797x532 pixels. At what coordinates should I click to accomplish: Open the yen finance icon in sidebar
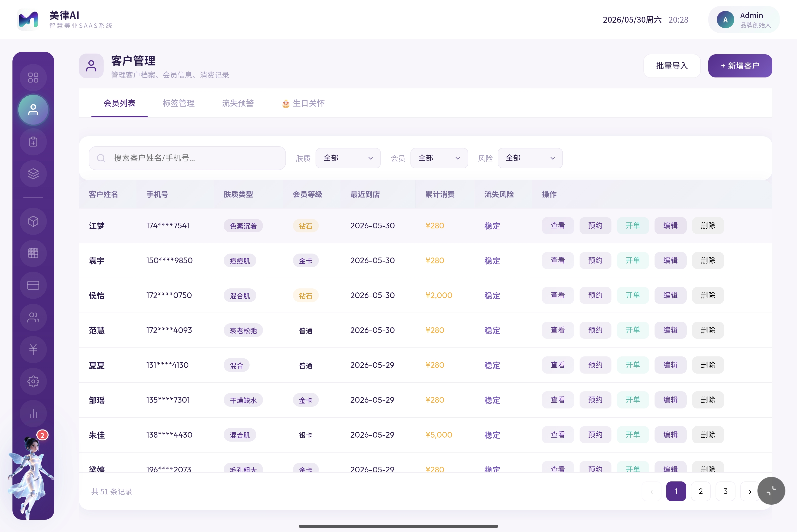tap(33, 349)
